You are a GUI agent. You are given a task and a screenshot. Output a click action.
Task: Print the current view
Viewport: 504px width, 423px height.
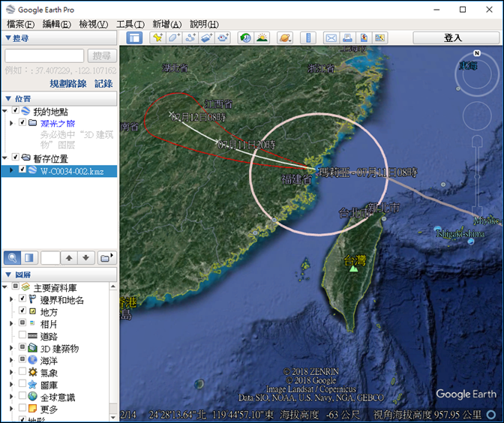coord(347,38)
